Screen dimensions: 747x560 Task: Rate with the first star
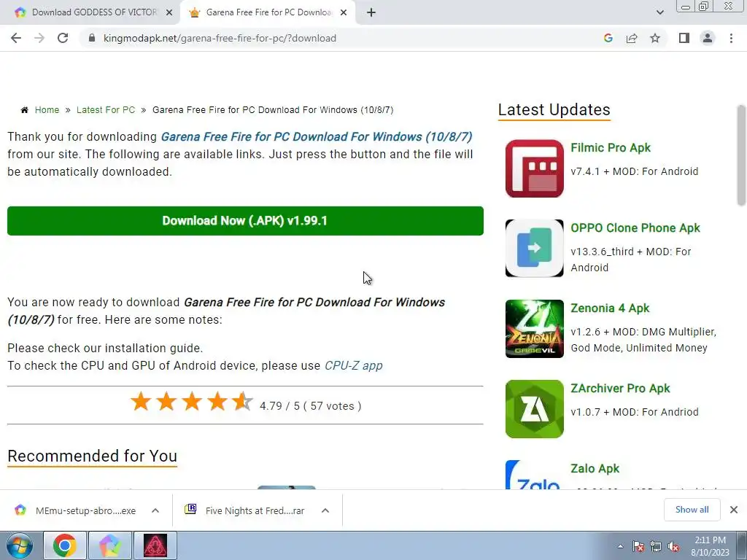click(141, 402)
